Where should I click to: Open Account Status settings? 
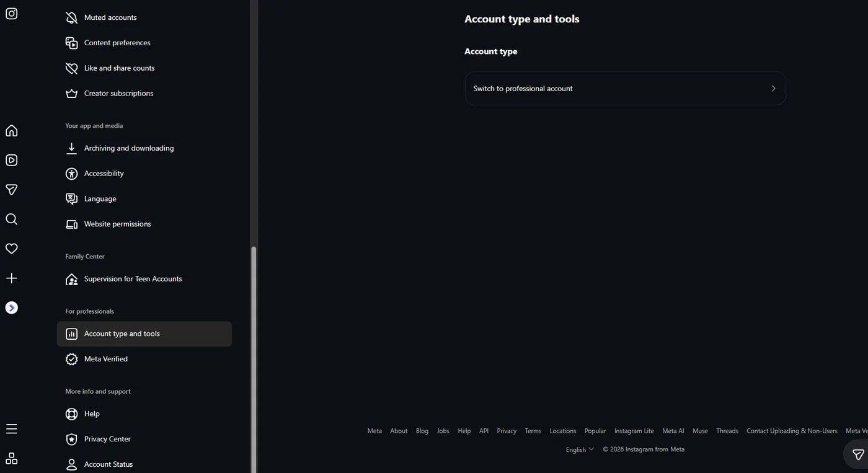(x=144, y=464)
